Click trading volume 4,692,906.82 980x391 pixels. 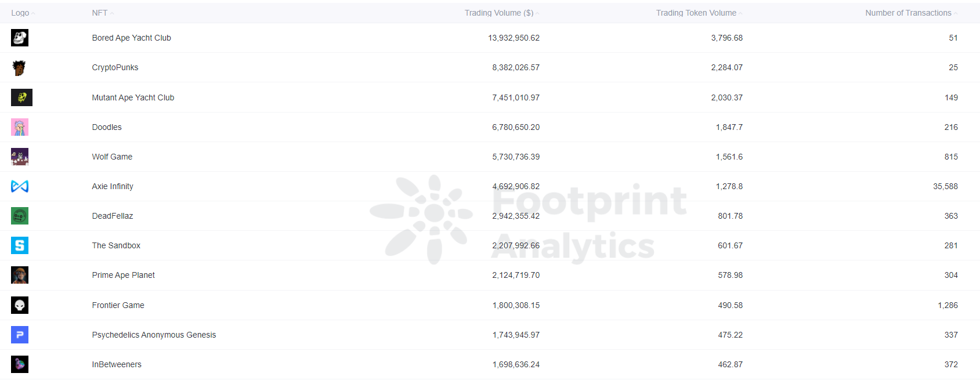coord(516,186)
